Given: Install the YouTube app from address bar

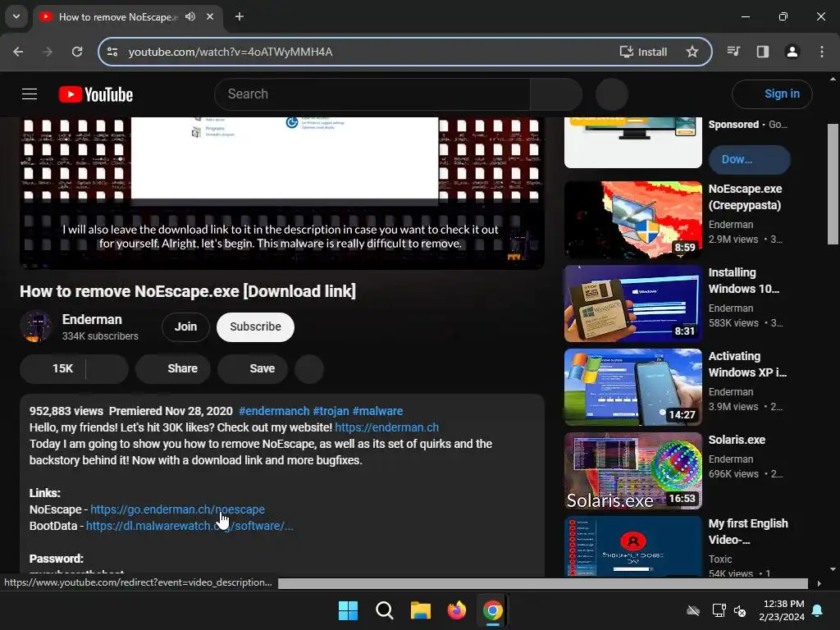Looking at the screenshot, I should click(x=643, y=52).
